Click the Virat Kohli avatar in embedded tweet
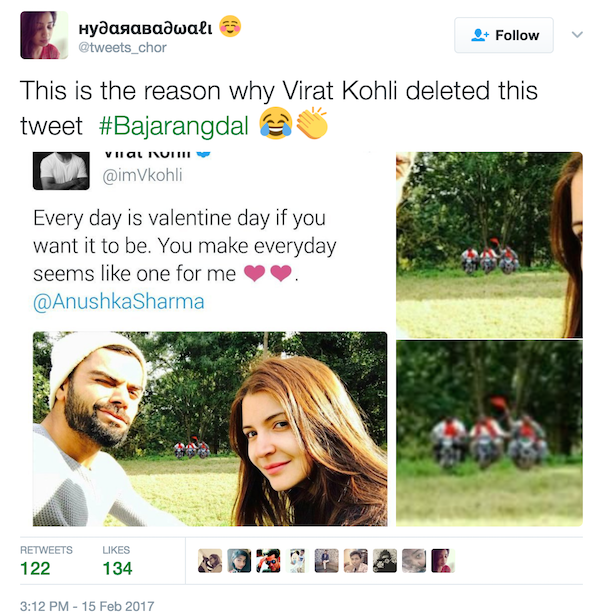 [x=63, y=170]
